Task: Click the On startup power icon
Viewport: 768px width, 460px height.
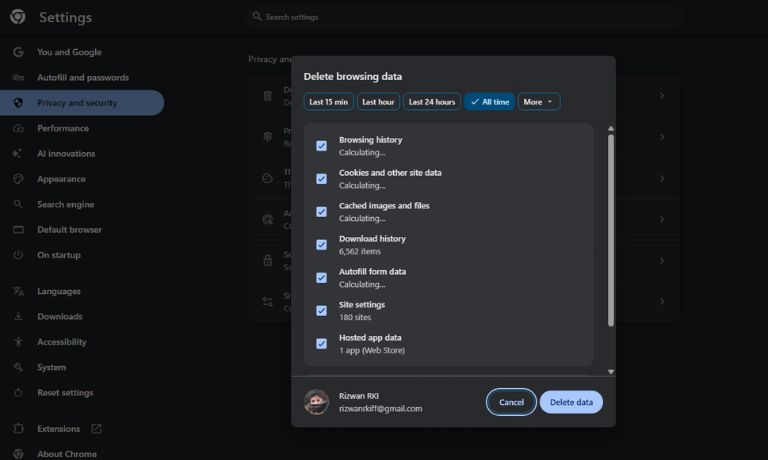Action: click(x=18, y=255)
